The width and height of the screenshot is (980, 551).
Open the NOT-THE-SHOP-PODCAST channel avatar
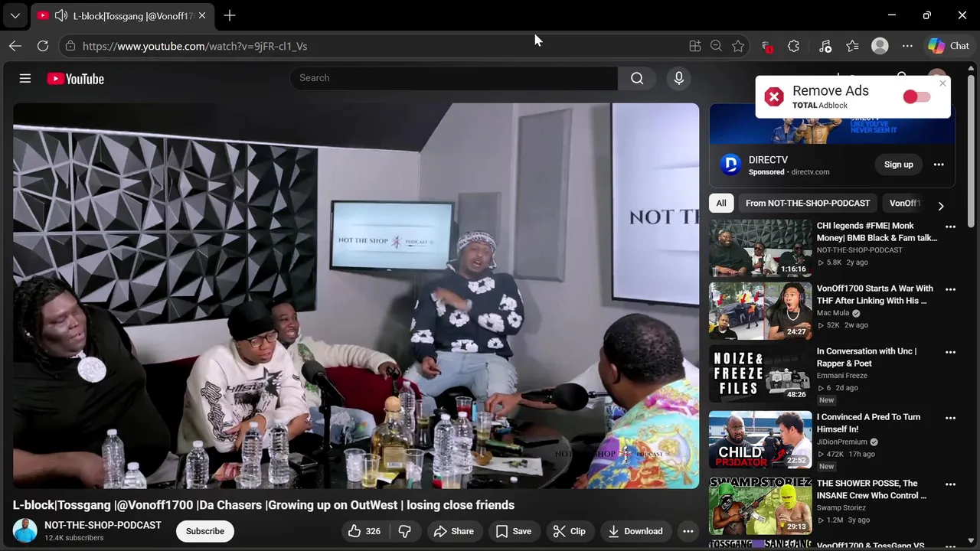[25, 531]
